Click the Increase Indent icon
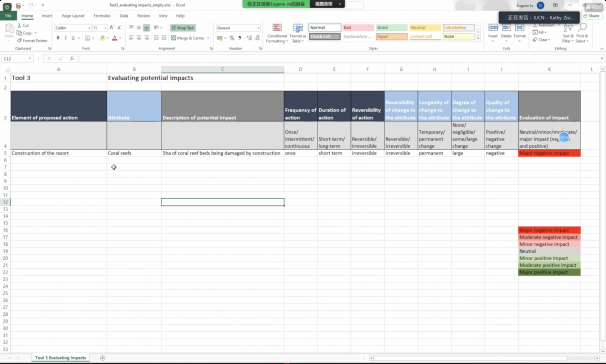Viewport: 606px width, 364px height. pos(163,38)
